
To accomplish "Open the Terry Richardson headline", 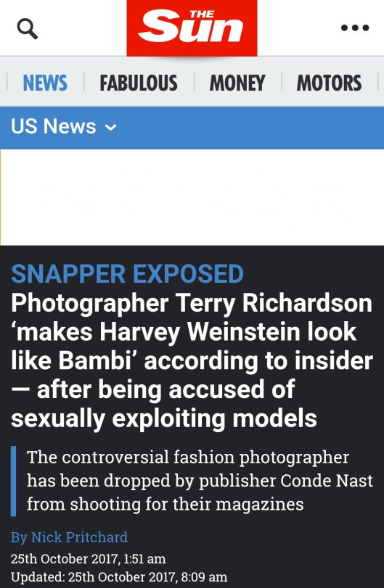I will point(192,360).
